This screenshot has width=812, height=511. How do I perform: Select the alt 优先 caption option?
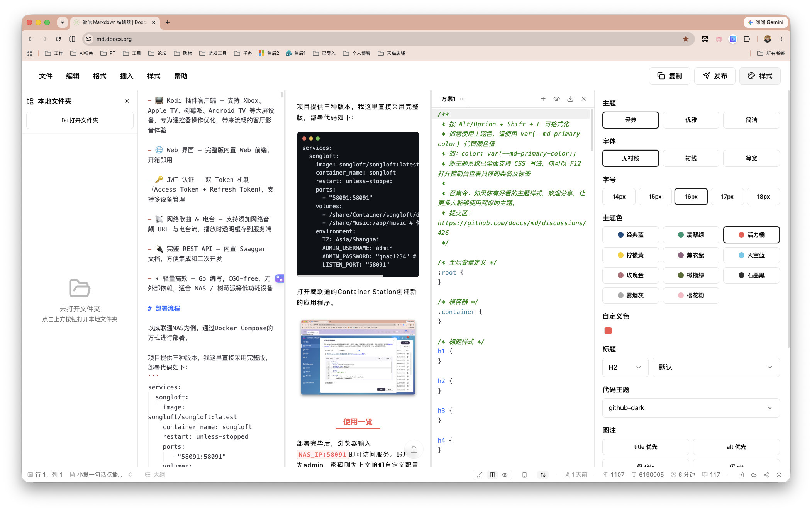[736, 447]
